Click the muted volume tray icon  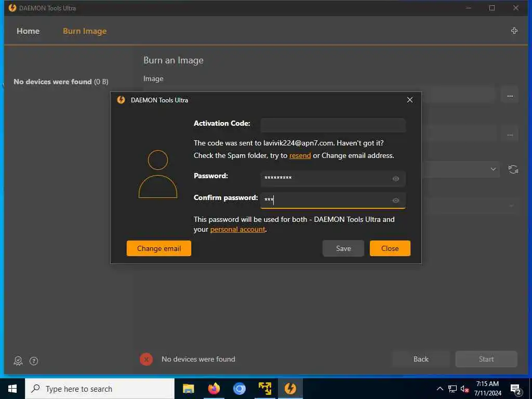coord(464,389)
